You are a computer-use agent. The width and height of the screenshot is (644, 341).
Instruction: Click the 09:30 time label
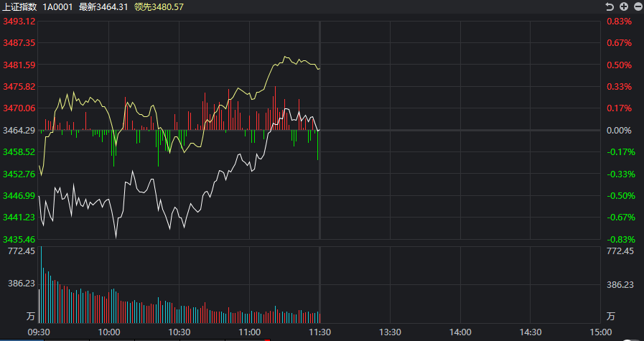coord(39,332)
